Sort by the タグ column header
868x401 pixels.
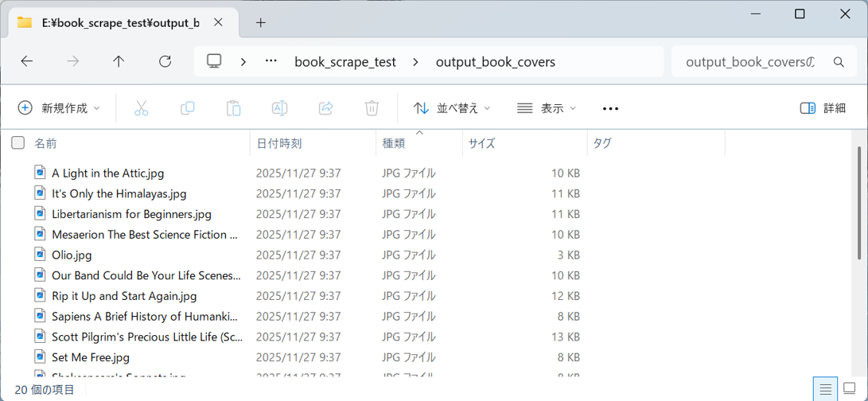coord(656,143)
